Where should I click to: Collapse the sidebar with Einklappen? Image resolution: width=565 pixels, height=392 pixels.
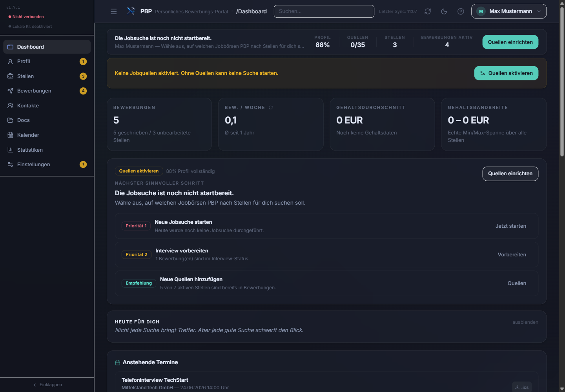point(47,385)
